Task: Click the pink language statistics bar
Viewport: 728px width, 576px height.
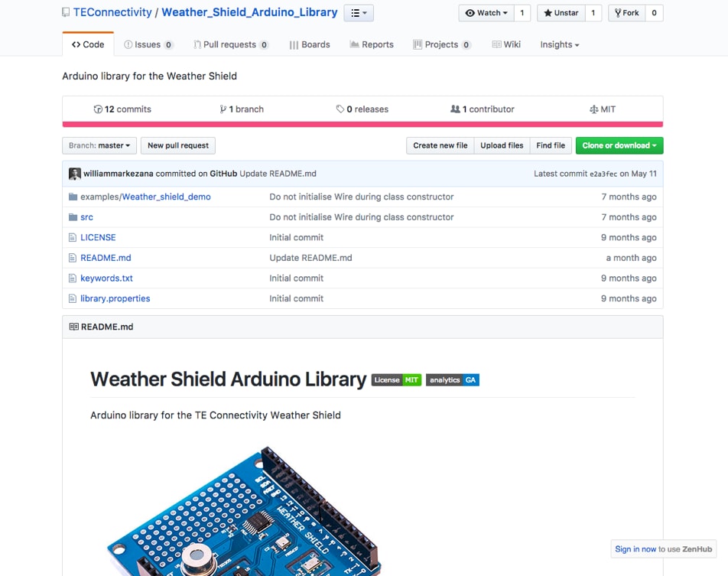Action: (362, 123)
